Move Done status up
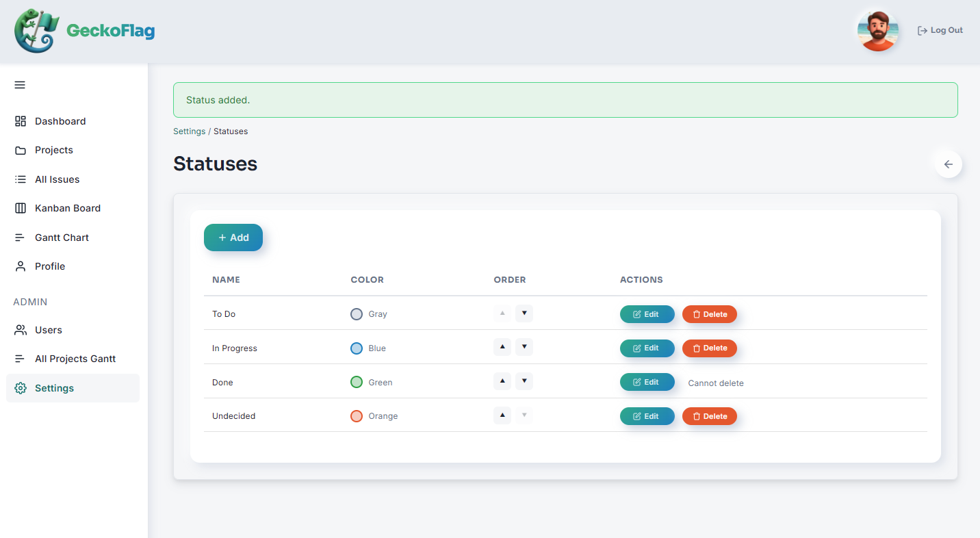 pyautogui.click(x=502, y=381)
